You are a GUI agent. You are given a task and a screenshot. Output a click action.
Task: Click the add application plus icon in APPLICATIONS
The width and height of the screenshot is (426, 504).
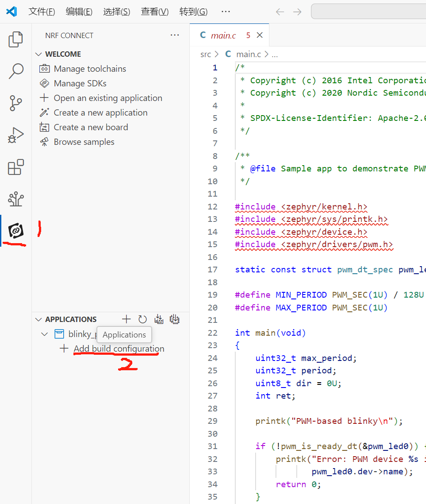point(126,319)
